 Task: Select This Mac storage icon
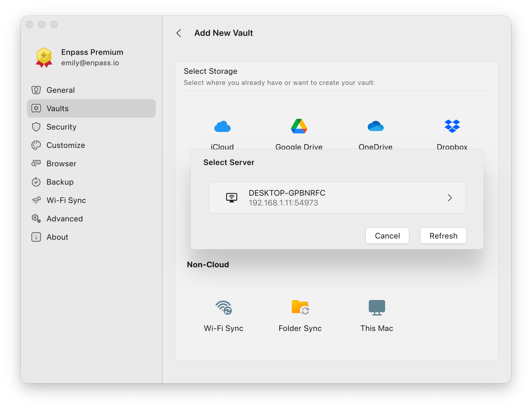click(x=377, y=307)
